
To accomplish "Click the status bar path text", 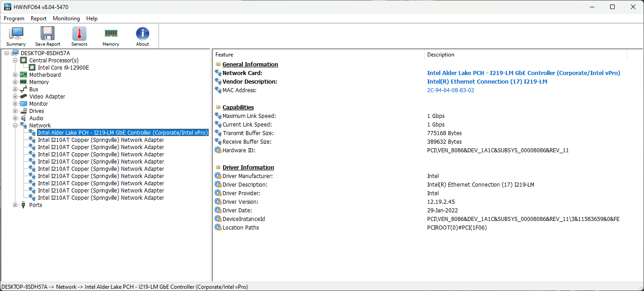I will [x=125, y=287].
